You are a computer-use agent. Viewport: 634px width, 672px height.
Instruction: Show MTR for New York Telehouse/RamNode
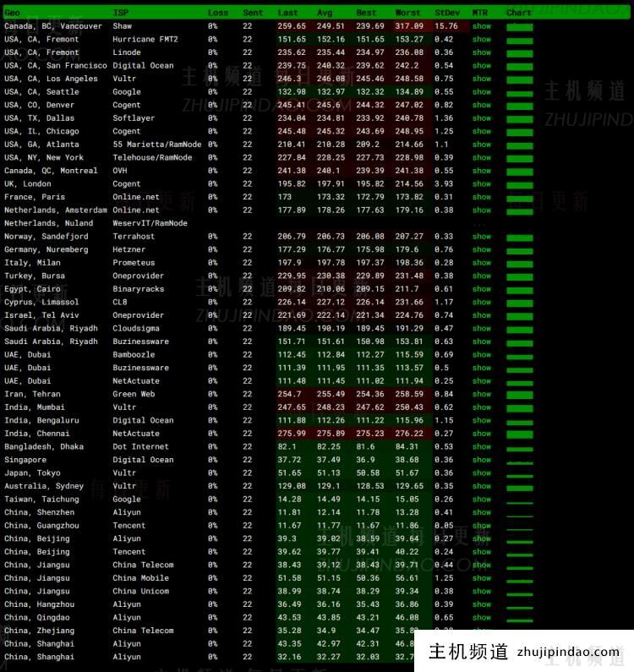click(x=481, y=158)
